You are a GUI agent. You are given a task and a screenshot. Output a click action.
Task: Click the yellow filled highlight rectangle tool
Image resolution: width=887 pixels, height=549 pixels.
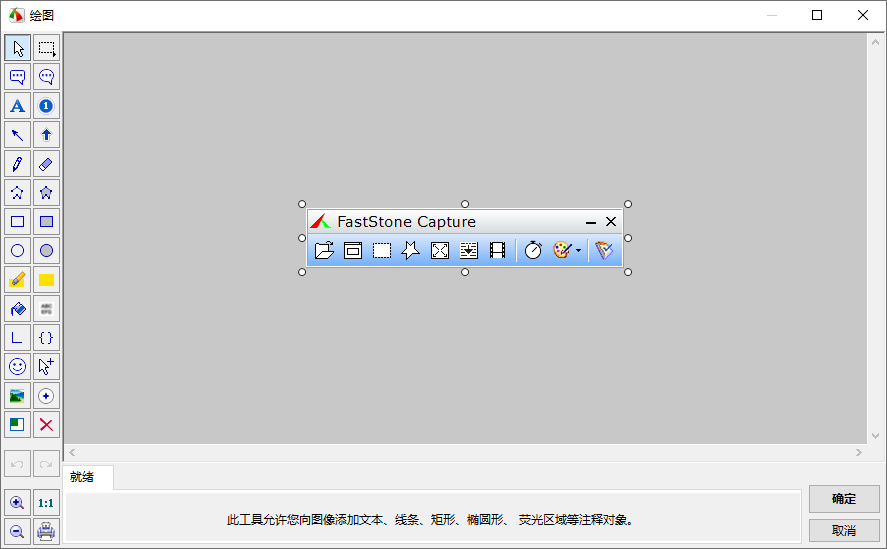[x=46, y=280]
